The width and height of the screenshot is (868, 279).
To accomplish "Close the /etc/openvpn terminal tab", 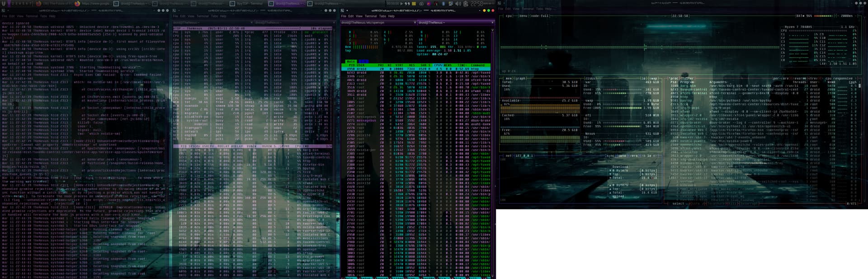I will click(415, 22).
